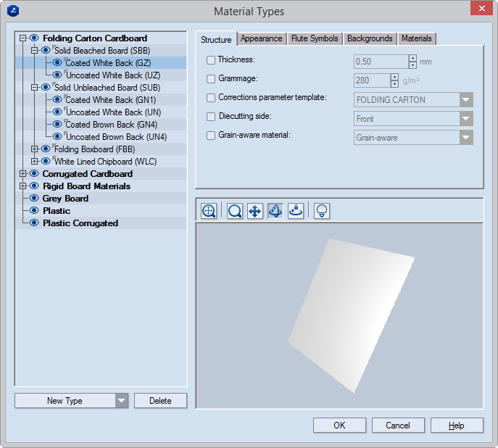
Task: Switch to the Appearance tab
Action: pyautogui.click(x=262, y=38)
